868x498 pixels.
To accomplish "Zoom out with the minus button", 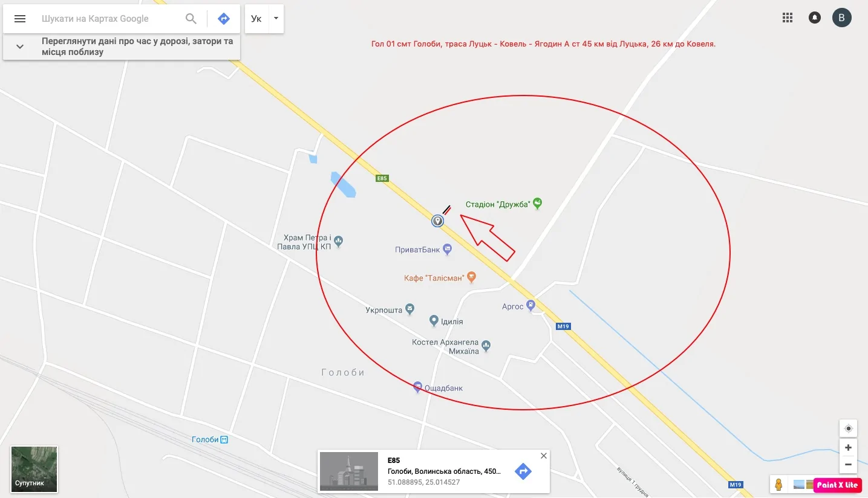I will click(848, 465).
